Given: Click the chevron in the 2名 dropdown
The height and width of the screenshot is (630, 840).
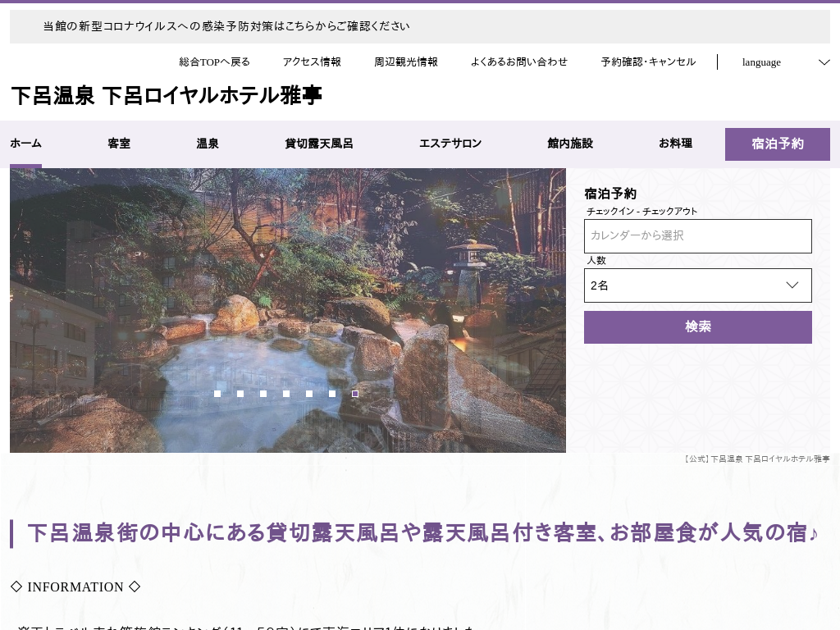Looking at the screenshot, I should pyautogui.click(x=792, y=285).
